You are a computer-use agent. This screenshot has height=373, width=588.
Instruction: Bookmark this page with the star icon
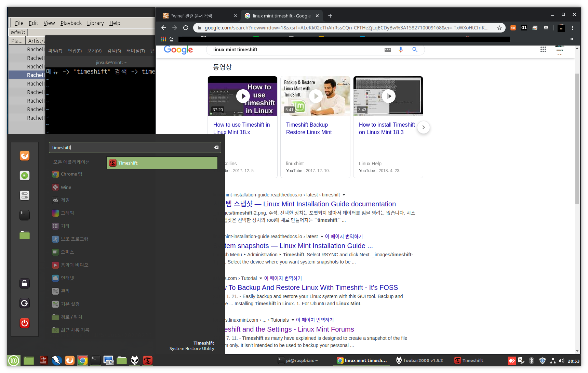tap(499, 28)
